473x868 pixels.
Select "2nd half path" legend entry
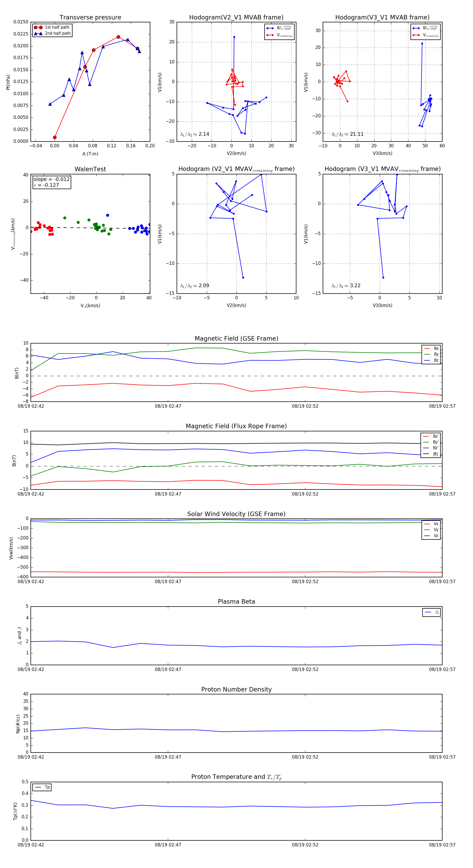52,33
